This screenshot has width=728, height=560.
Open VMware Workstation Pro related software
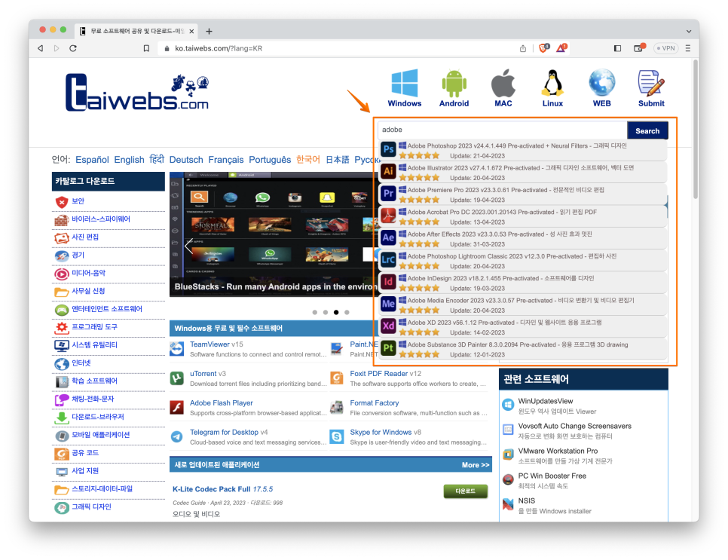(558, 451)
